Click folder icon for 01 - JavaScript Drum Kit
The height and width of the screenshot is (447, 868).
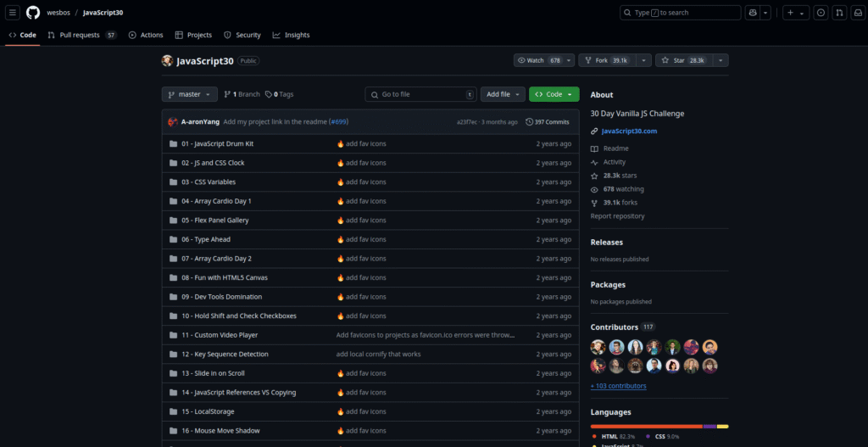point(173,144)
